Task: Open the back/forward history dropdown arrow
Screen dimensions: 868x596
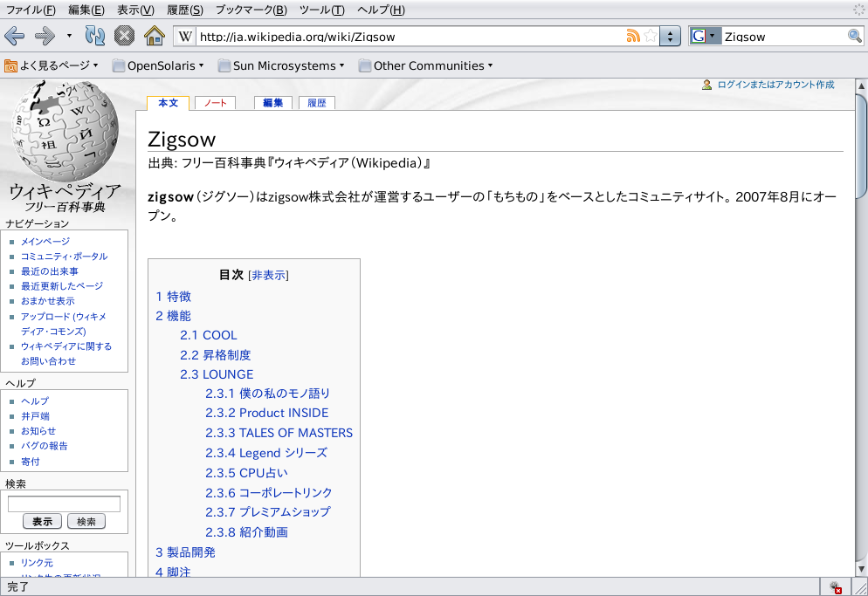Action: click(69, 37)
